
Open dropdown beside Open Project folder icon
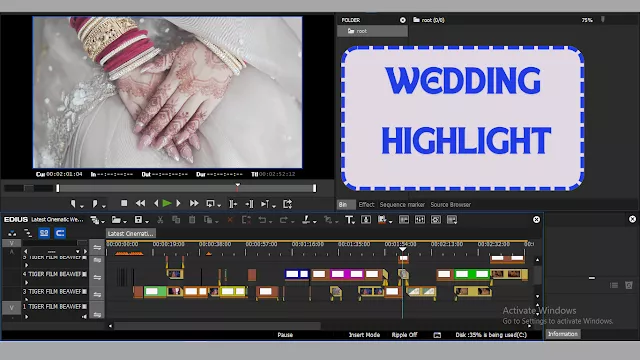pyautogui.click(x=125, y=222)
